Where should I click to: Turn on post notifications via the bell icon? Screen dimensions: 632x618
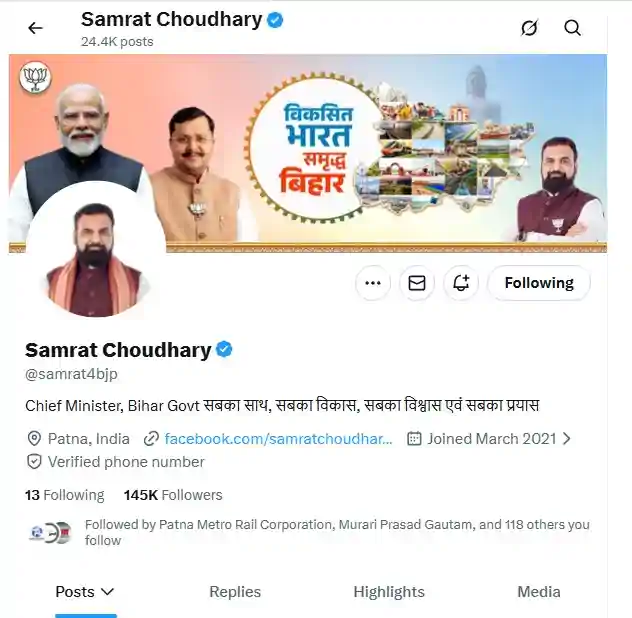click(x=461, y=283)
